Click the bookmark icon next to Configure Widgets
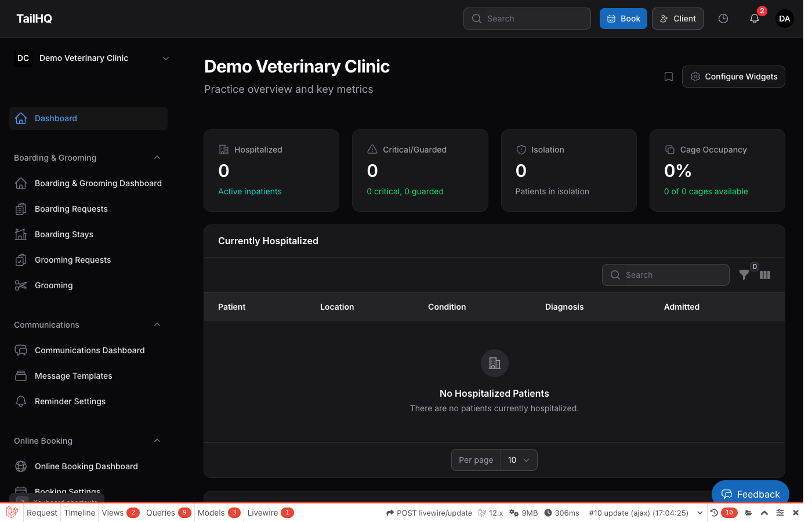This screenshot has height=522, width=812. tap(668, 76)
